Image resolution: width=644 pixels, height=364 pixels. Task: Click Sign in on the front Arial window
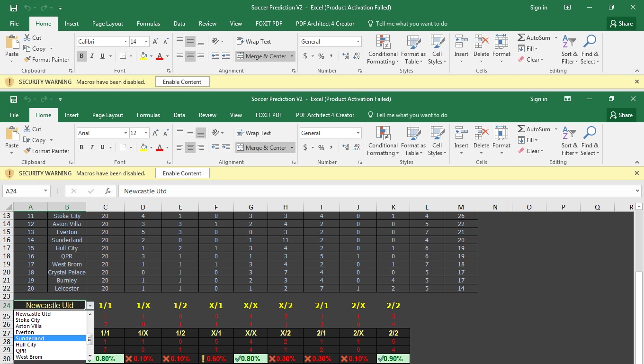tap(538, 99)
